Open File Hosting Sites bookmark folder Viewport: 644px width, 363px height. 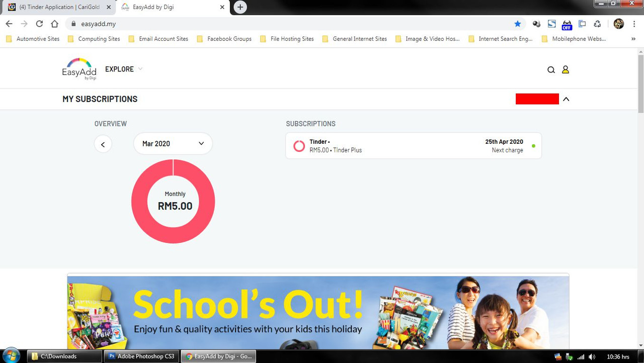coord(287,39)
